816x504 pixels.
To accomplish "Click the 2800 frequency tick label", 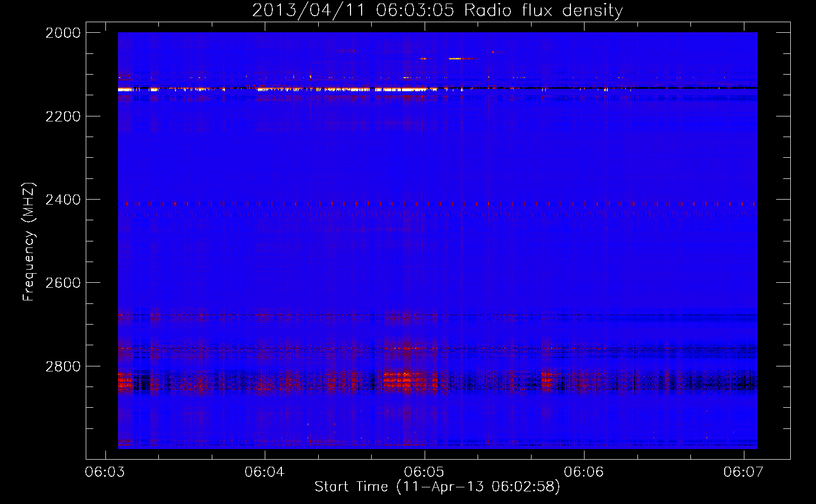I will [x=63, y=366].
